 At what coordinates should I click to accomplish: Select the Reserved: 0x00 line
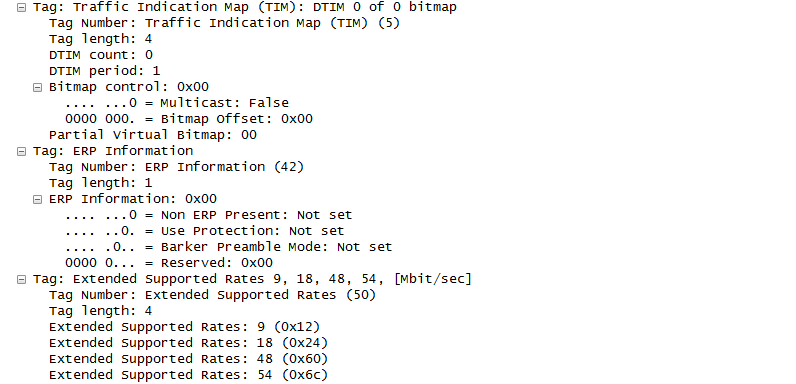coord(169,263)
